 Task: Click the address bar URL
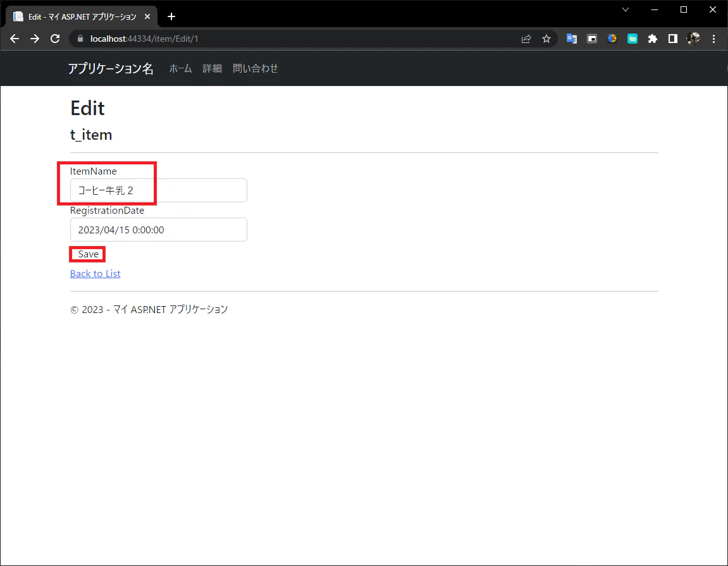[x=144, y=39]
